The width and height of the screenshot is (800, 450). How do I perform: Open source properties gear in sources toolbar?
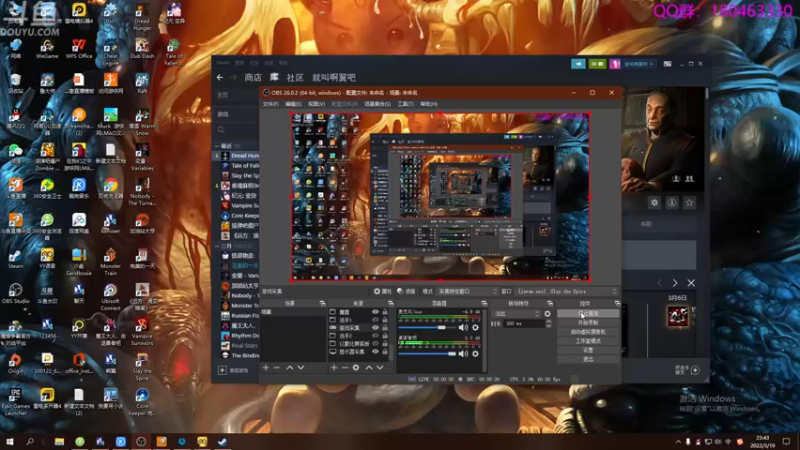click(x=356, y=367)
